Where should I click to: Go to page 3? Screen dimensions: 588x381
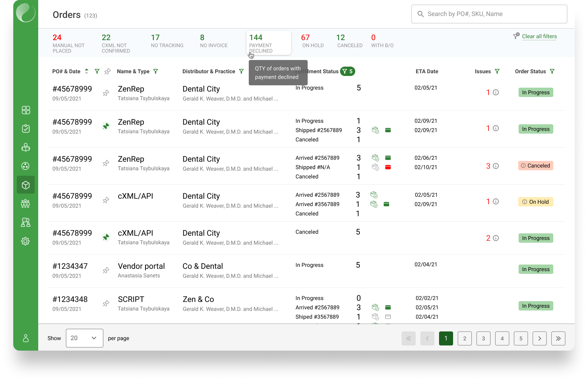point(484,339)
